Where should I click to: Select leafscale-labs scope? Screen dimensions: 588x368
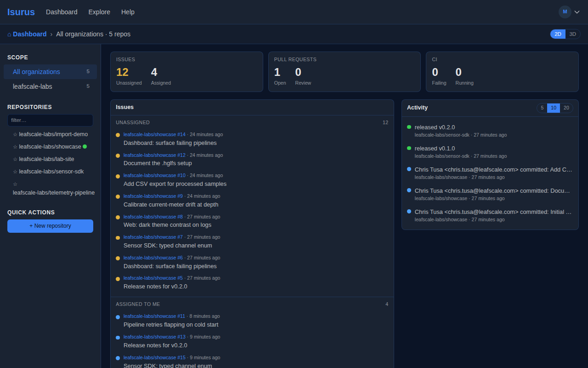50,86
